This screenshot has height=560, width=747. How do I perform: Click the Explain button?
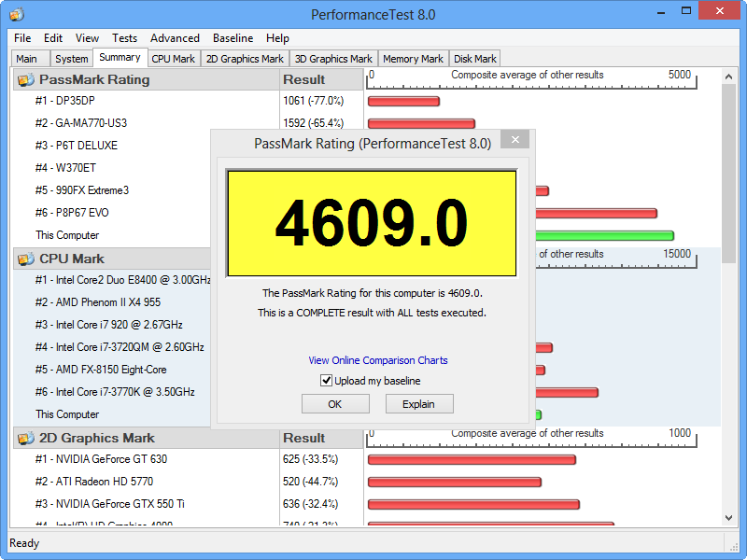(418, 404)
